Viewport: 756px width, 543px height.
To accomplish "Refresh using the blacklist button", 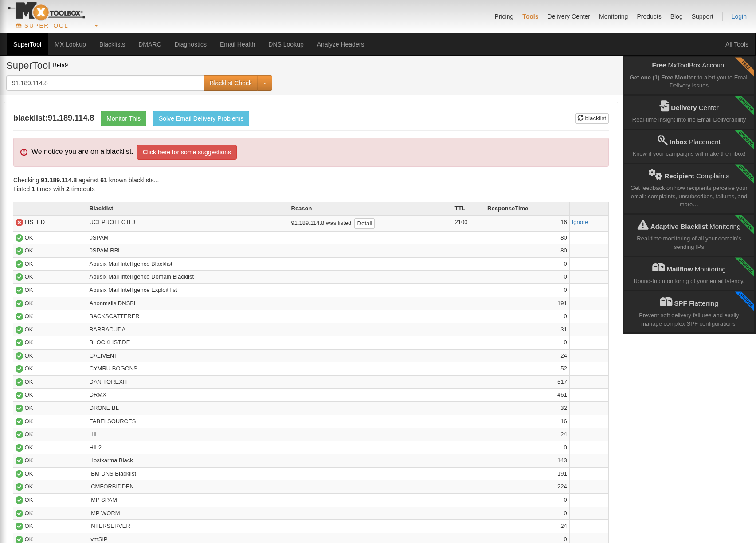I will (591, 118).
